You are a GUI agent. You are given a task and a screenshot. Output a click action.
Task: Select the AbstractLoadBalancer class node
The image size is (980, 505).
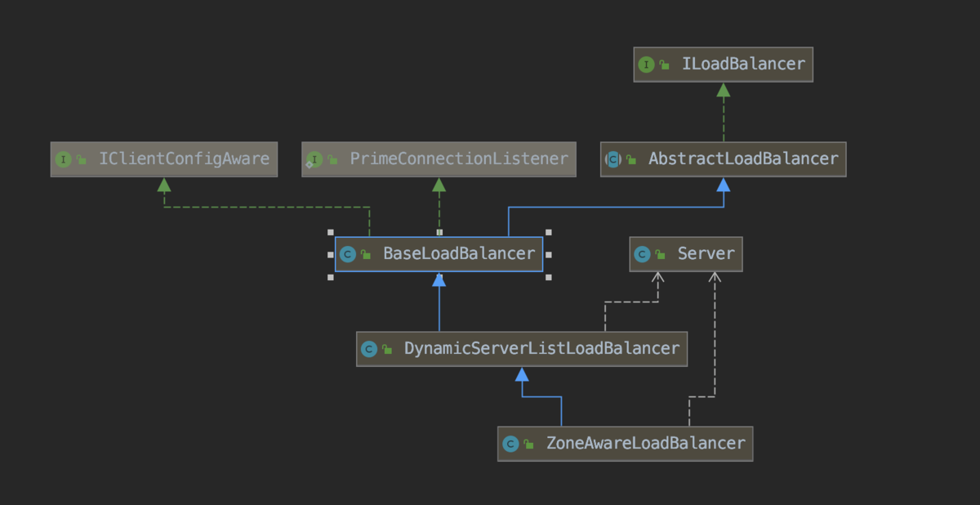pyautogui.click(x=724, y=159)
